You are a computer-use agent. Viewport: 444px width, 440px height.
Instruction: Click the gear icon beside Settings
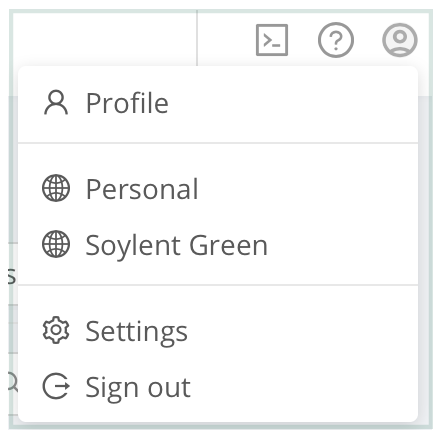(56, 330)
